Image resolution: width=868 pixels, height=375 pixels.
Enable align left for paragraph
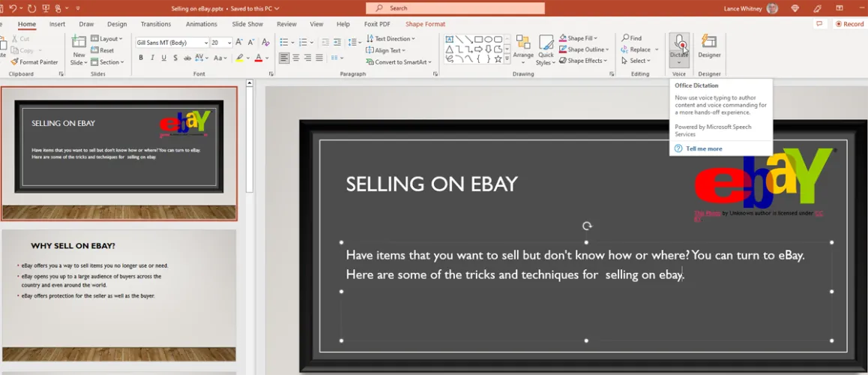[284, 58]
